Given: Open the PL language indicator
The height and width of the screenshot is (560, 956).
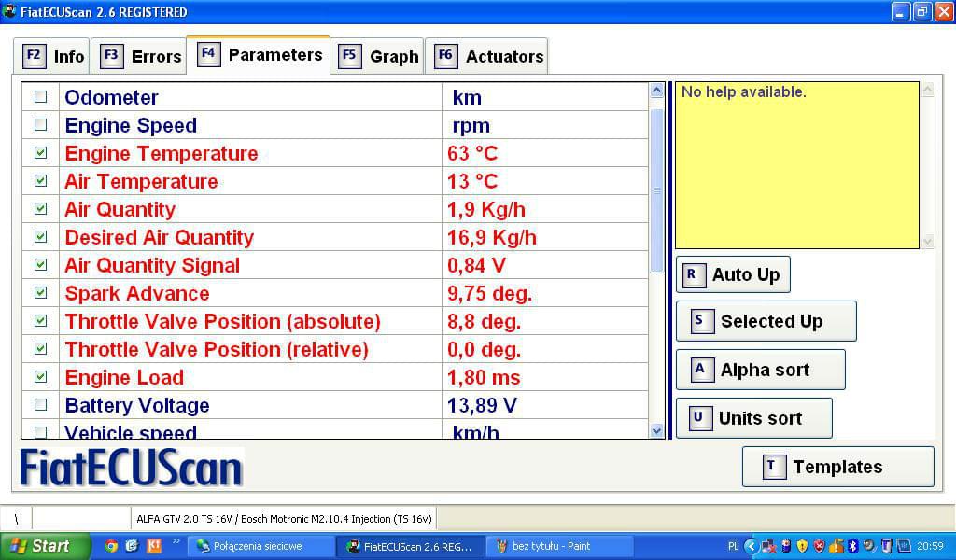Looking at the screenshot, I should pyautogui.click(x=734, y=546).
